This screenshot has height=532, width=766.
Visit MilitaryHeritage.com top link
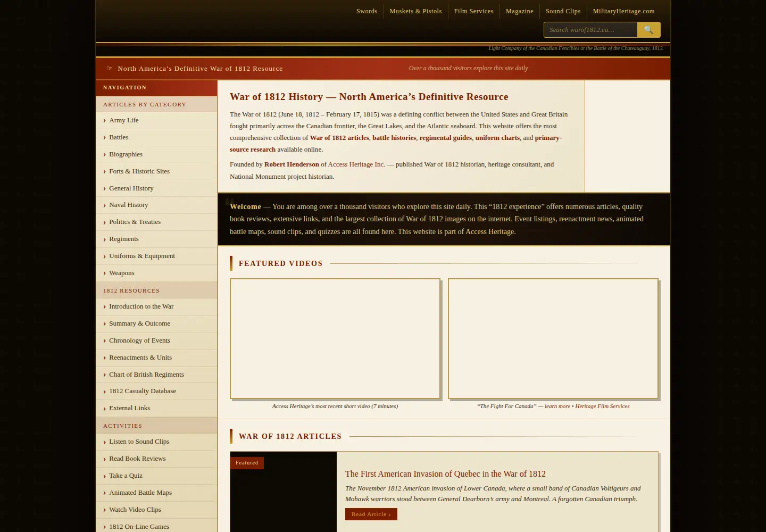coord(623,11)
